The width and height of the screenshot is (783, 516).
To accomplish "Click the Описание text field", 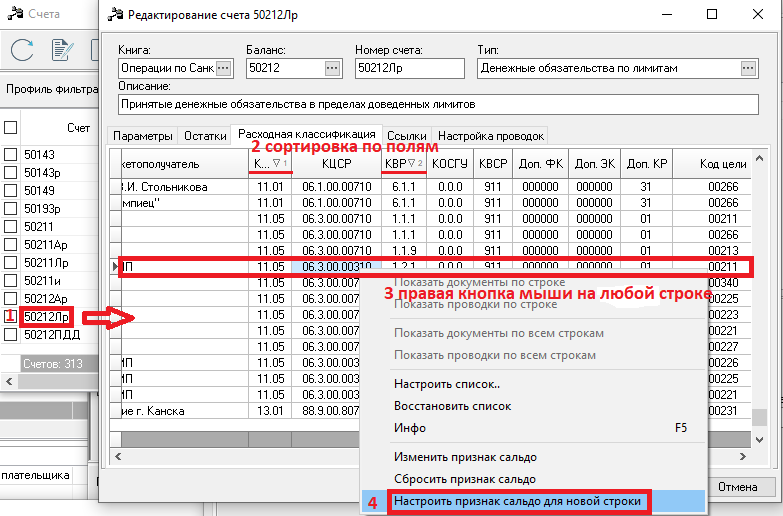I will tap(438, 104).
